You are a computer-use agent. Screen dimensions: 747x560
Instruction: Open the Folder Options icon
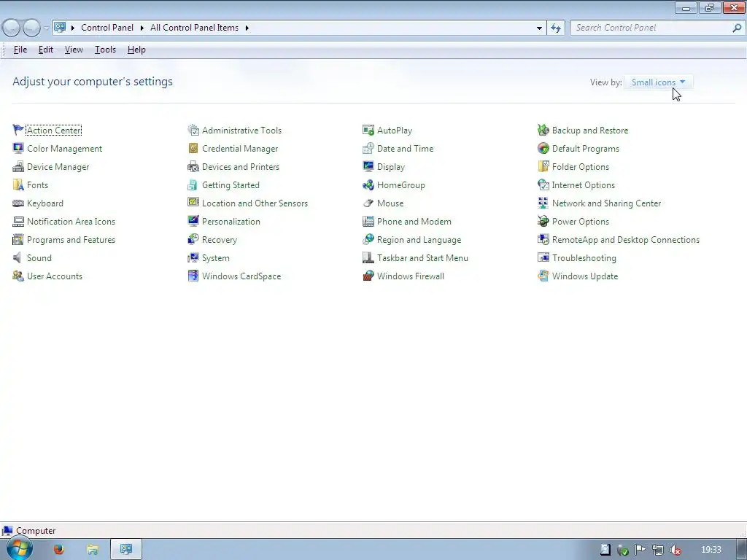click(x=543, y=167)
